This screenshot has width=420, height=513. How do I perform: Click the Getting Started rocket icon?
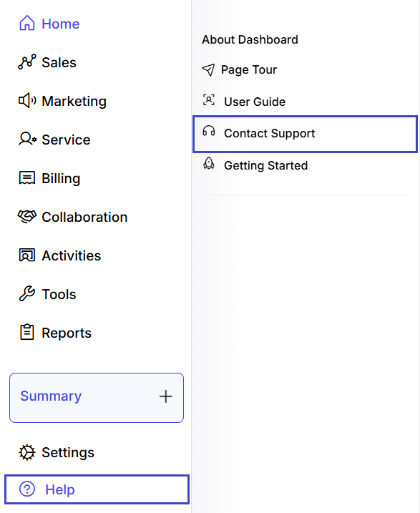click(x=209, y=163)
